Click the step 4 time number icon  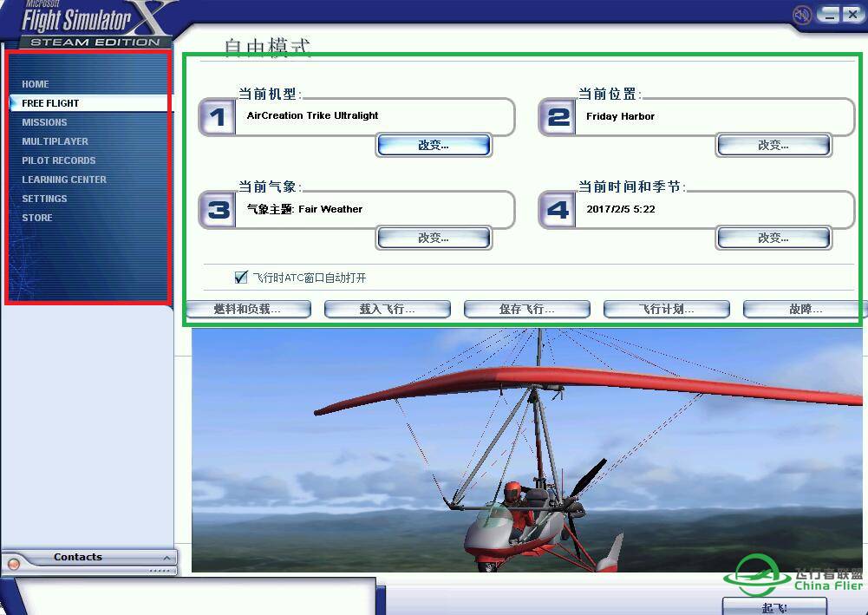[558, 209]
